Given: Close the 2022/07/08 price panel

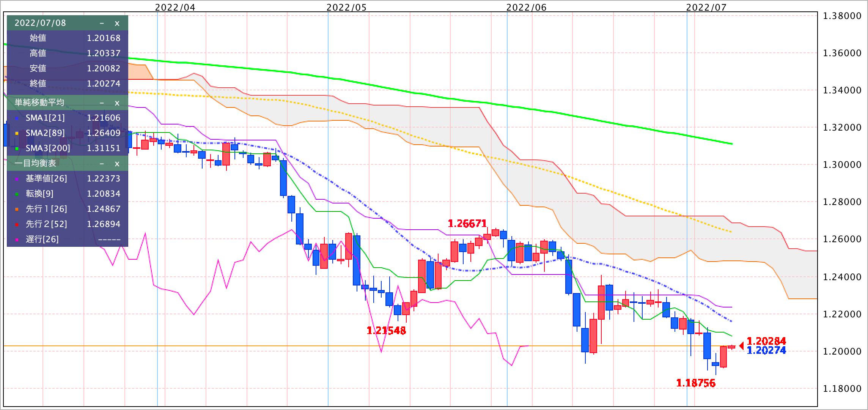Looking at the screenshot, I should [x=117, y=23].
